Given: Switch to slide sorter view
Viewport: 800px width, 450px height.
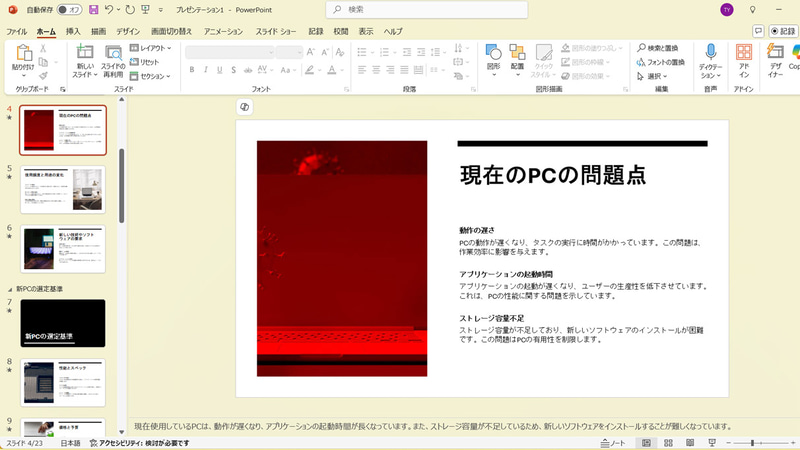Looking at the screenshot, I should [668, 443].
